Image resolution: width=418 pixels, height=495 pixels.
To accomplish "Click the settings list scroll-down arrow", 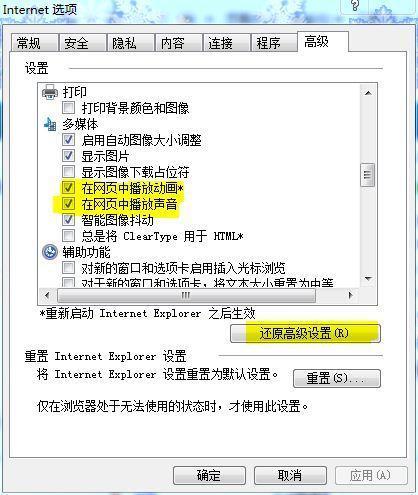I will click(368, 278).
